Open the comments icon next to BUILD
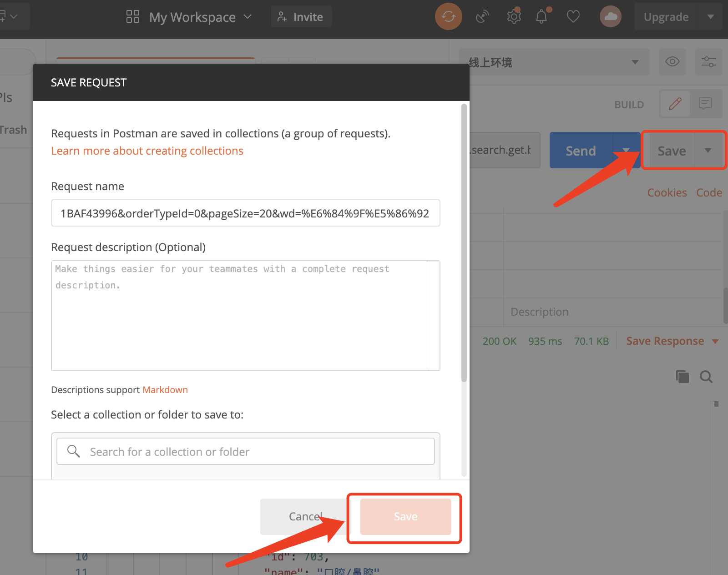728x575 pixels. (705, 104)
